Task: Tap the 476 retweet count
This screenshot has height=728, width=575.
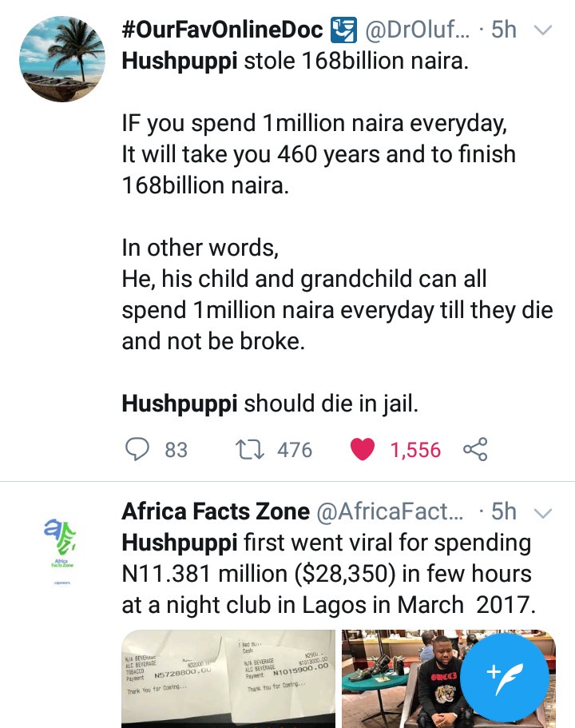Action: pos(294,450)
